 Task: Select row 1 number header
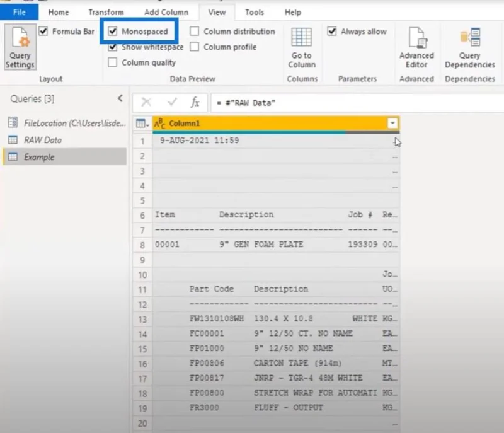click(x=142, y=141)
